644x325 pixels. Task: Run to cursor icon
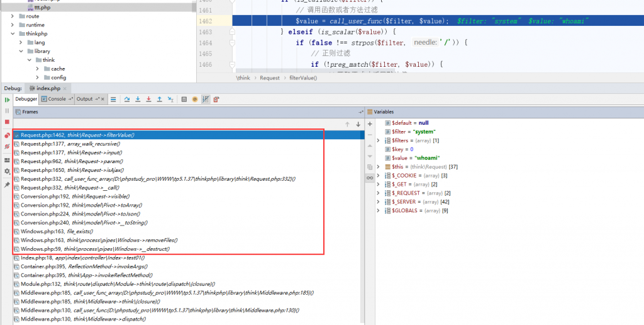[170, 99]
